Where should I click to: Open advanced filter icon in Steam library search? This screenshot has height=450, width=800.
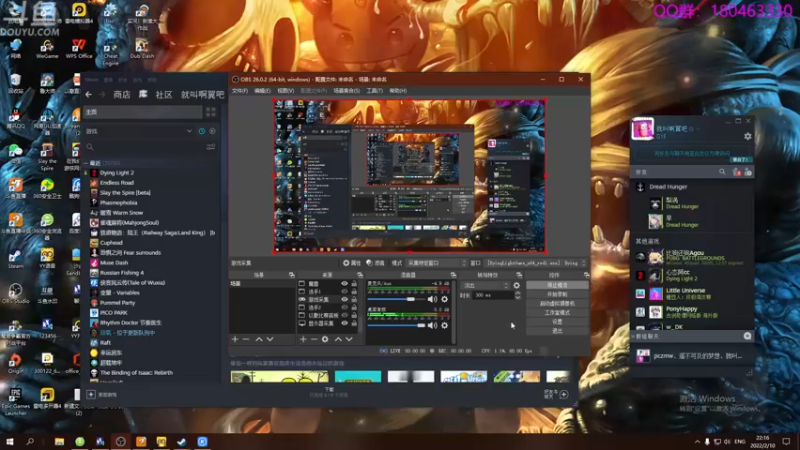pos(211,147)
